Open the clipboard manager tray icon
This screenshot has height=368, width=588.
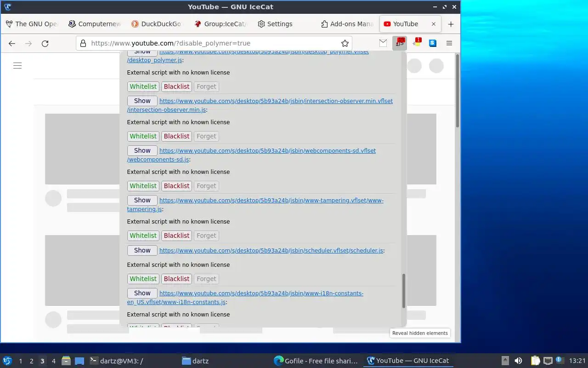(x=535, y=361)
